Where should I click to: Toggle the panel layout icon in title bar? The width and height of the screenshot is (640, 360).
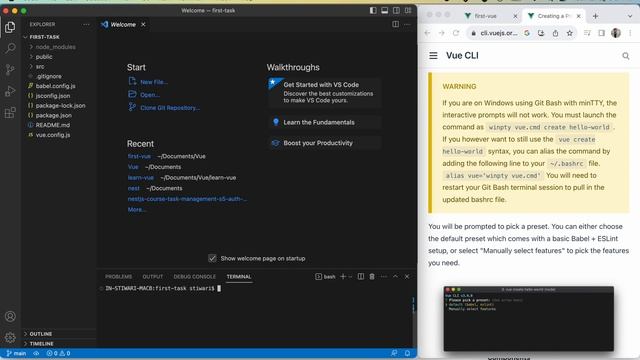[x=384, y=11]
